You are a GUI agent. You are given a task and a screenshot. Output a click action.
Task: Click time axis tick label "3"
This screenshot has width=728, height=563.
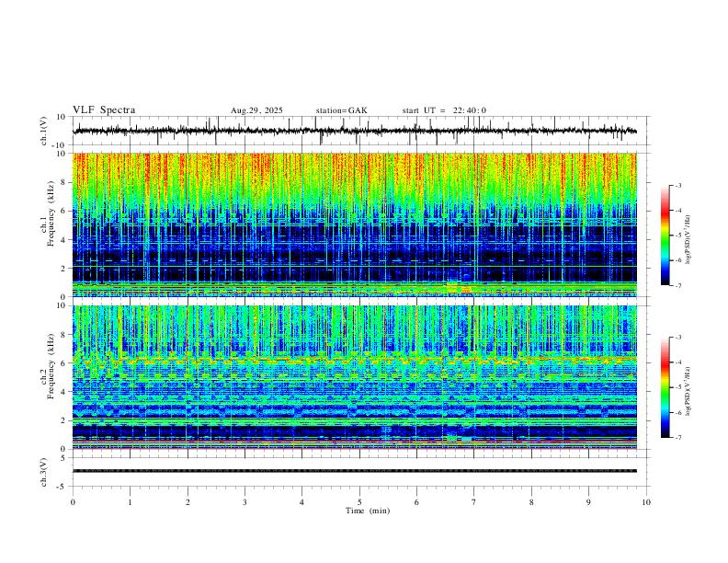245,502
